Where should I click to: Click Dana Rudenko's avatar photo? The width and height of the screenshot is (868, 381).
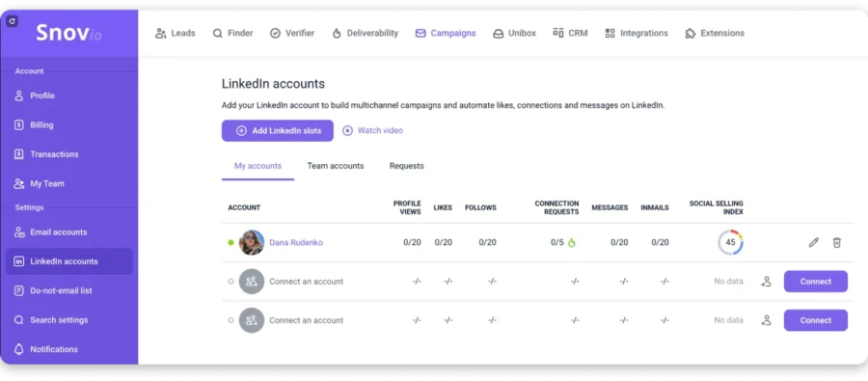coord(252,242)
